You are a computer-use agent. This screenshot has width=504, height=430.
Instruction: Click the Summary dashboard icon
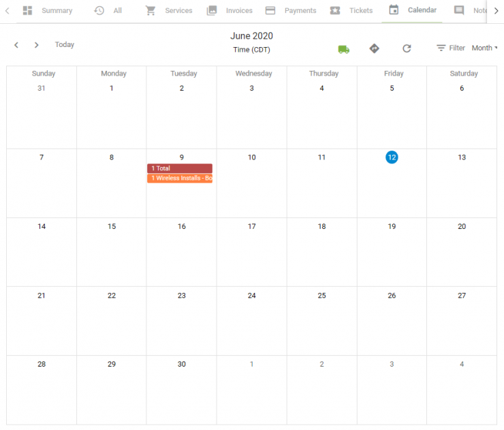click(x=28, y=11)
